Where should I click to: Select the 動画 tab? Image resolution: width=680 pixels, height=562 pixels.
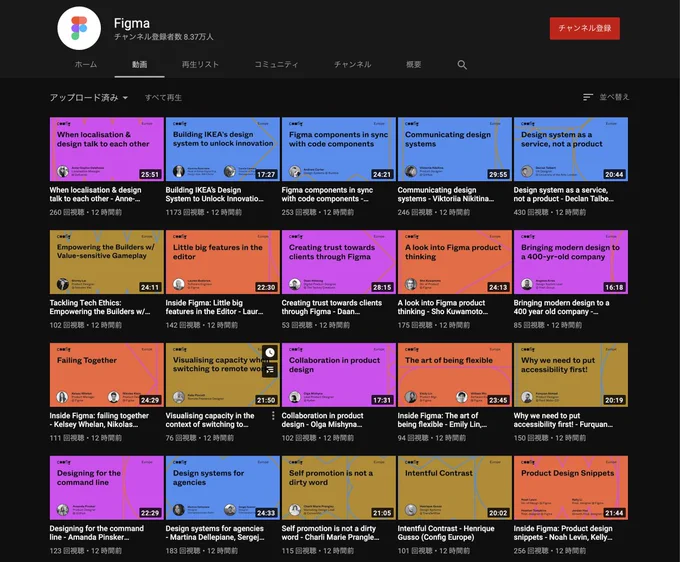pyautogui.click(x=139, y=65)
